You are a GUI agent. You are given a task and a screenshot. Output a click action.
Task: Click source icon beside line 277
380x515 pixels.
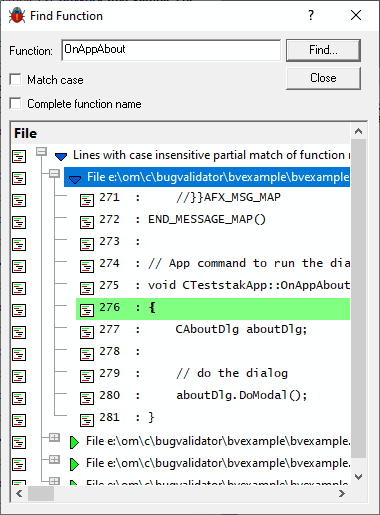click(x=87, y=332)
